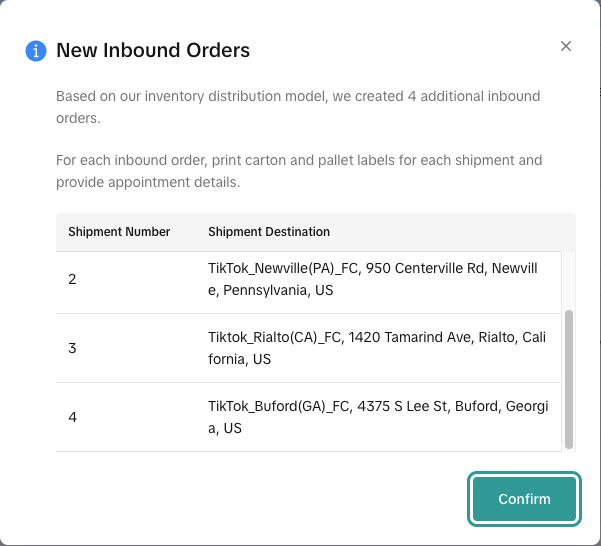Viewport: 601px width, 546px height.
Task: Click the 'a, US' line under Buford address
Action: (225, 428)
